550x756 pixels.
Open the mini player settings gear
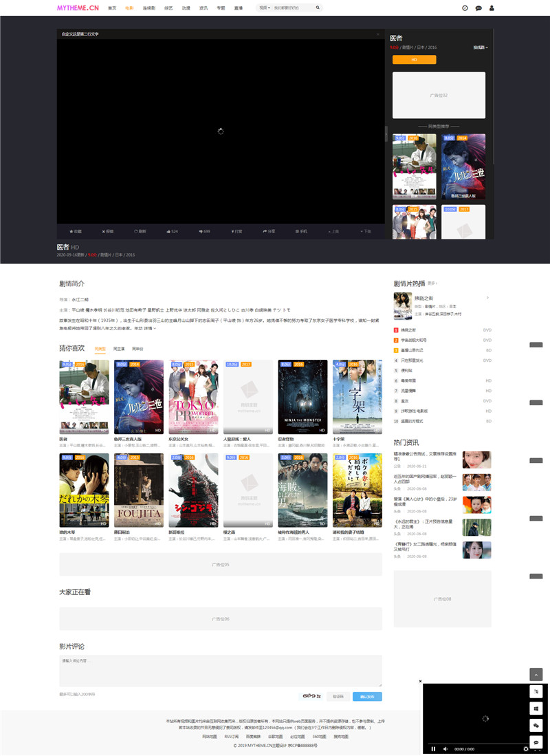pos(526,748)
